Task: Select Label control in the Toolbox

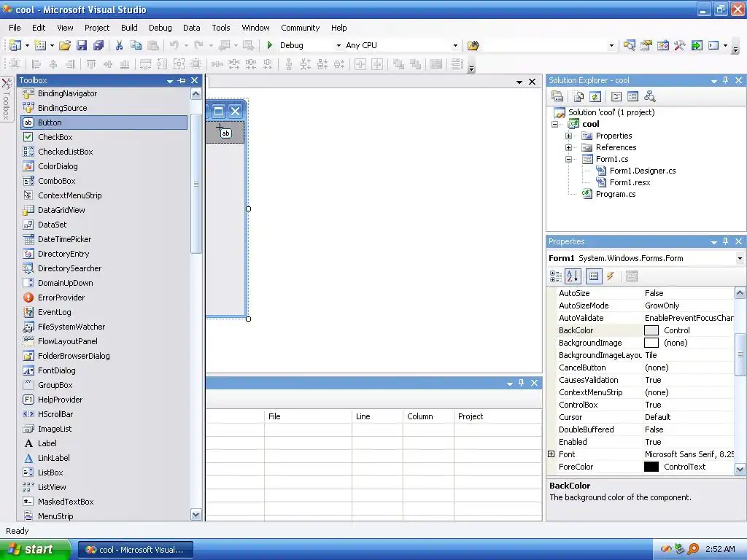Action: pos(104,443)
